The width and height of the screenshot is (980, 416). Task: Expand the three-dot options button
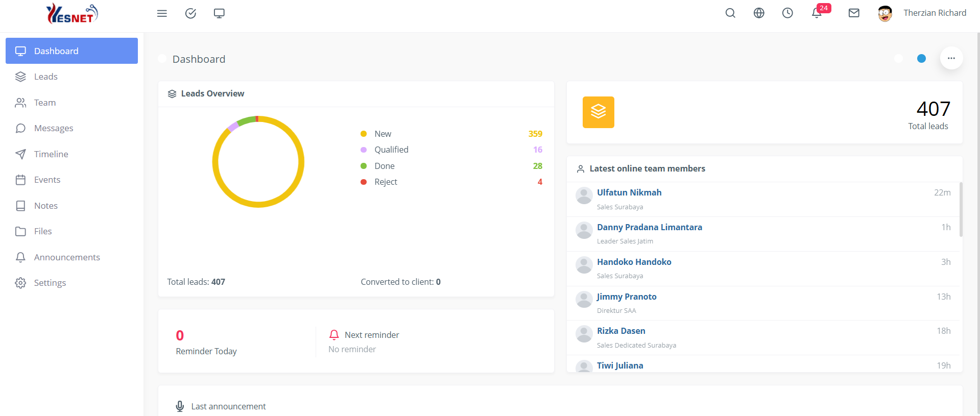pos(951,58)
